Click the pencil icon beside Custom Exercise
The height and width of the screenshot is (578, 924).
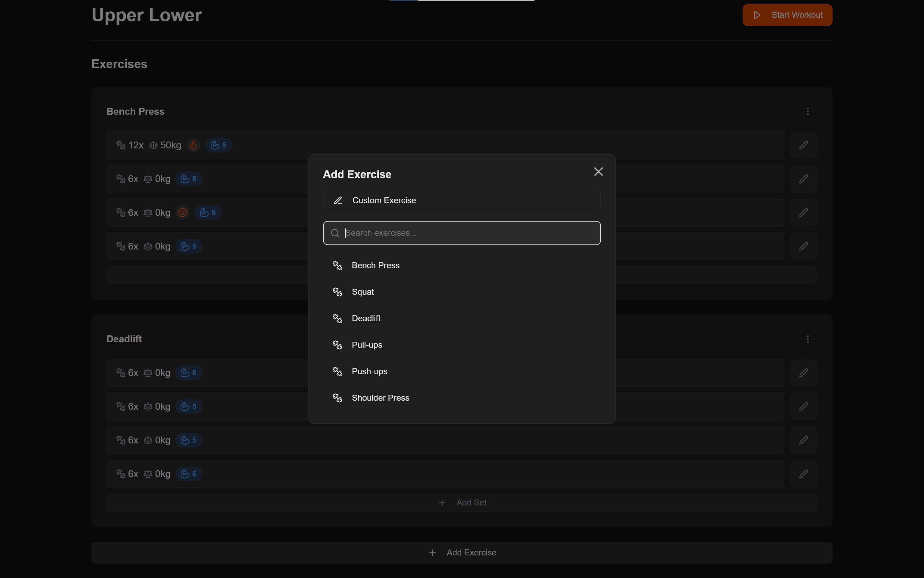(338, 200)
